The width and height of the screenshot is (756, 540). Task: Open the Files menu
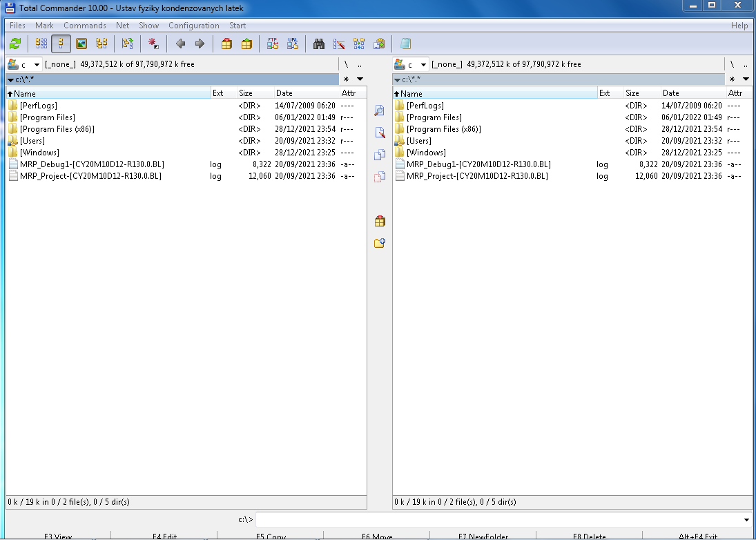click(17, 26)
